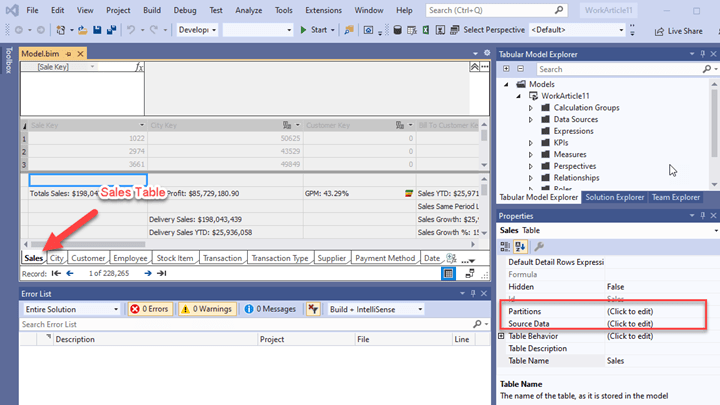This screenshot has height=405, width=720.
Task: Click the Redo arrow icon
Action: (154, 30)
